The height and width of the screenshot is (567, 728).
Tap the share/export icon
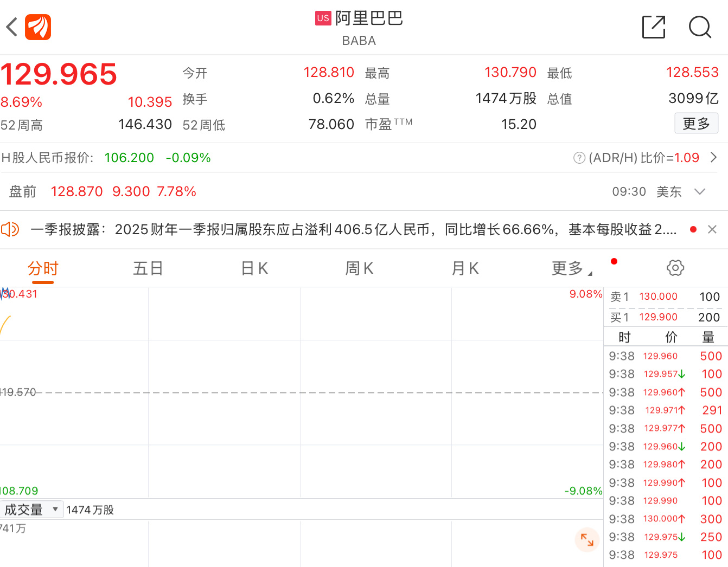[654, 27]
